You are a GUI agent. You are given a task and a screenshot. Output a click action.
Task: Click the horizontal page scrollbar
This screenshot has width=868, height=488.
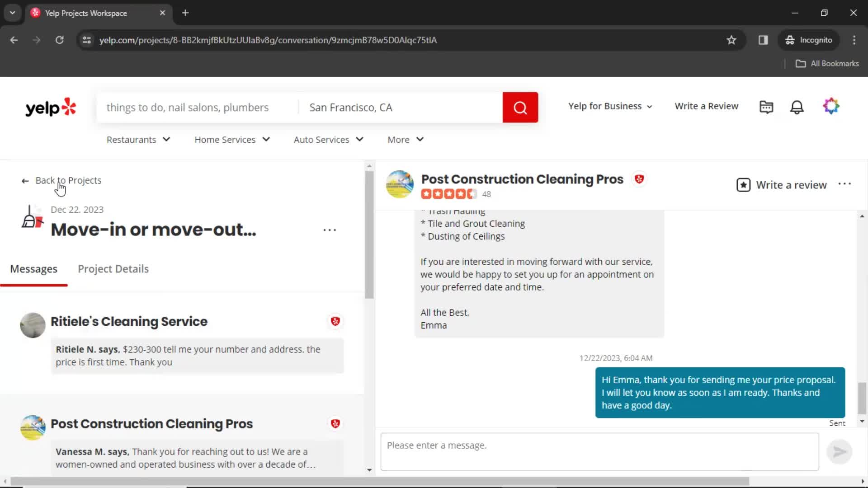coord(380,481)
